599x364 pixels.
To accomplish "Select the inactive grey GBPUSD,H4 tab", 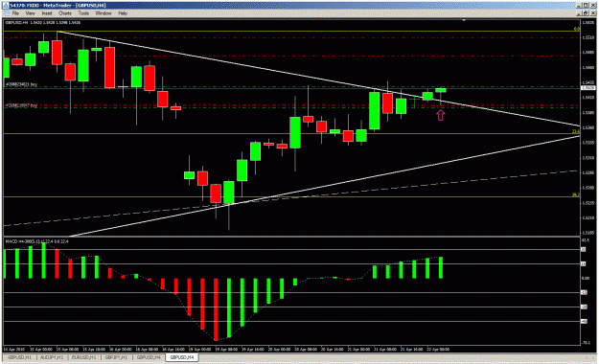I will 149,357.
